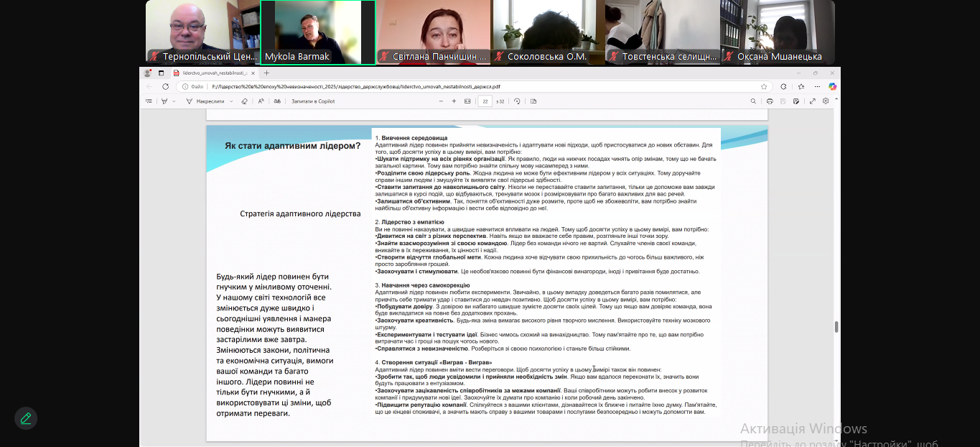The image size is (980, 447).
Task: Click the page number field showing 22
Action: [x=485, y=101]
